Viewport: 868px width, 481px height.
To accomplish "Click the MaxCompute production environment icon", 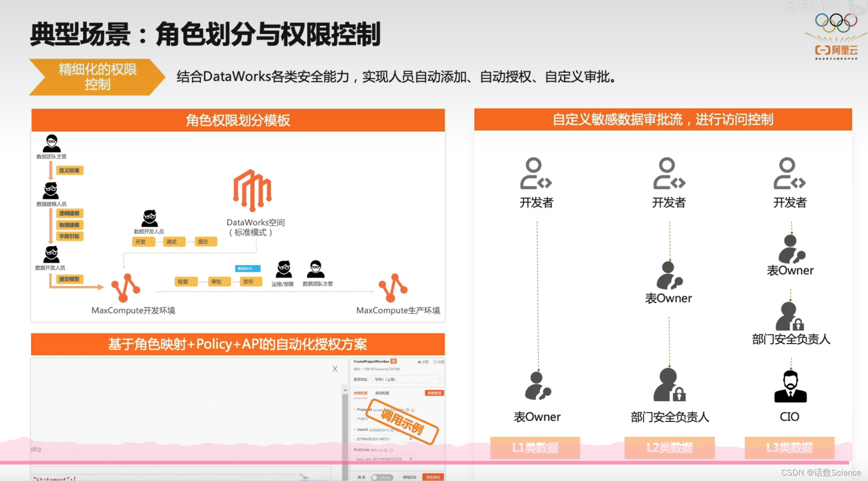I will click(393, 288).
